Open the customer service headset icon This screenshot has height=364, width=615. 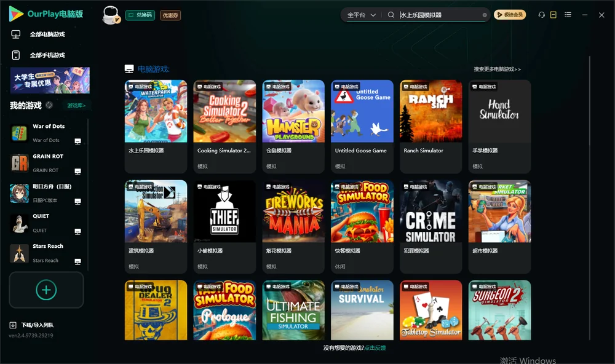click(542, 15)
